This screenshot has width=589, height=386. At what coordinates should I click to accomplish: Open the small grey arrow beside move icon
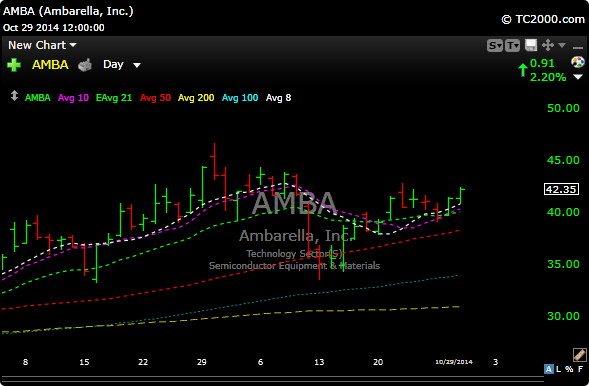562,45
